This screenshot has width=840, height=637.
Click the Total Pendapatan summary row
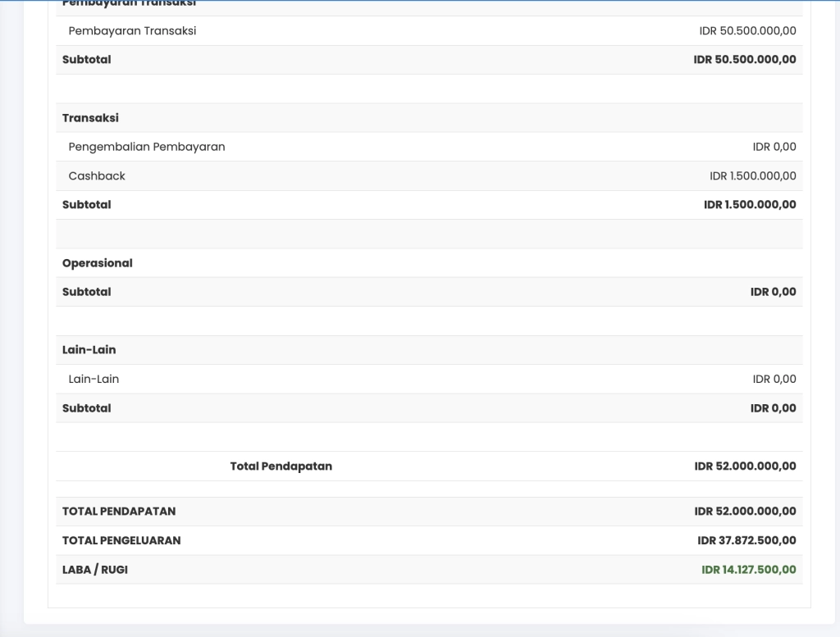click(x=281, y=466)
